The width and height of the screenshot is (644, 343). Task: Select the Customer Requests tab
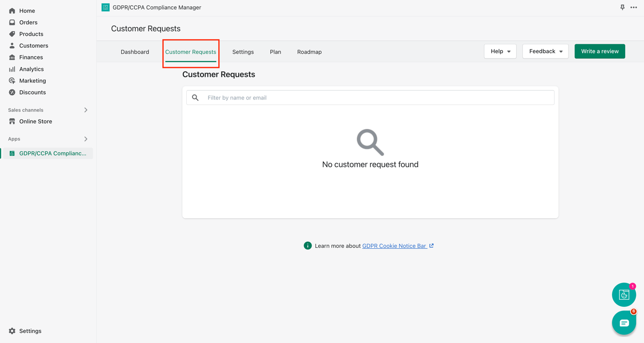coord(190,52)
